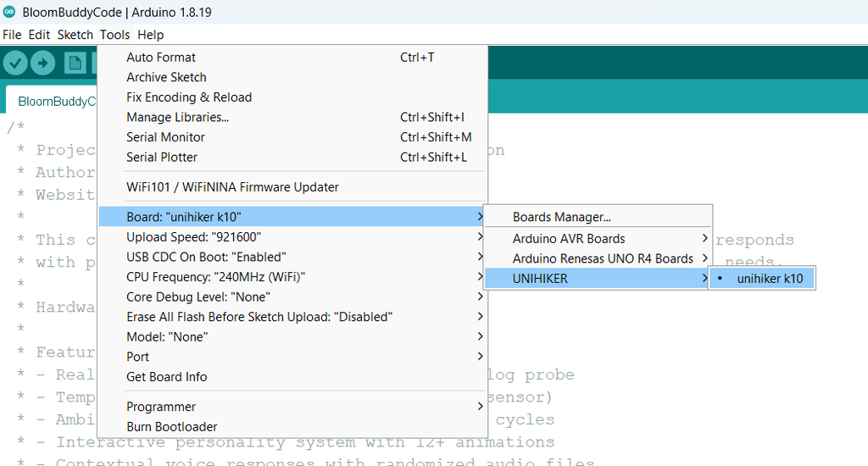This screenshot has width=868, height=466.
Task: Select Burn Bootloader
Action: [x=171, y=427]
